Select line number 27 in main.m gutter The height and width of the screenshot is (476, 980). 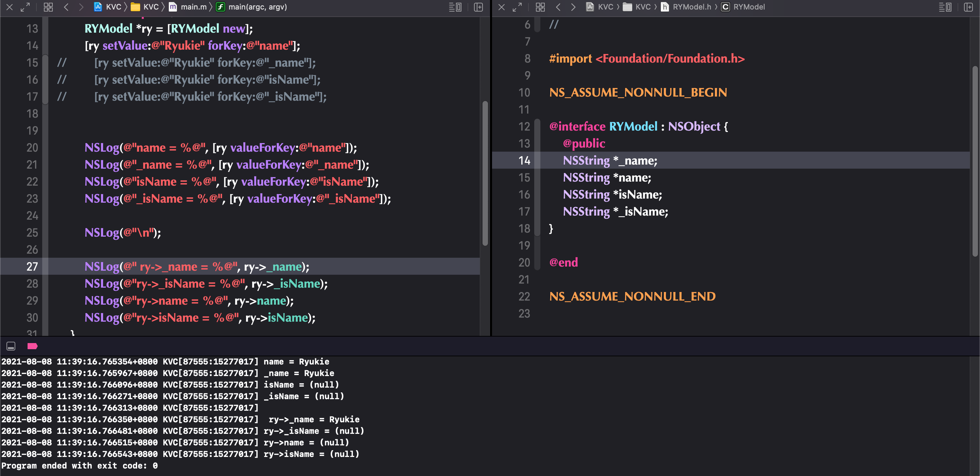[x=32, y=267]
